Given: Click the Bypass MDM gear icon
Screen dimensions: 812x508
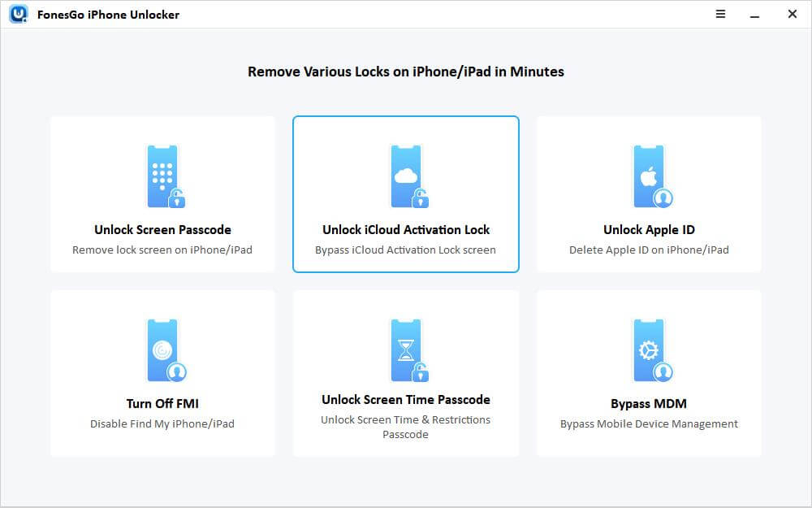Looking at the screenshot, I should click(650, 347).
